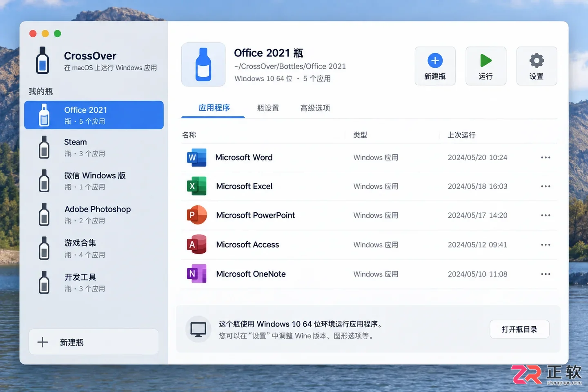
Task: Click the Adobe Photoshop bottle icon
Action: pyautogui.click(x=44, y=214)
